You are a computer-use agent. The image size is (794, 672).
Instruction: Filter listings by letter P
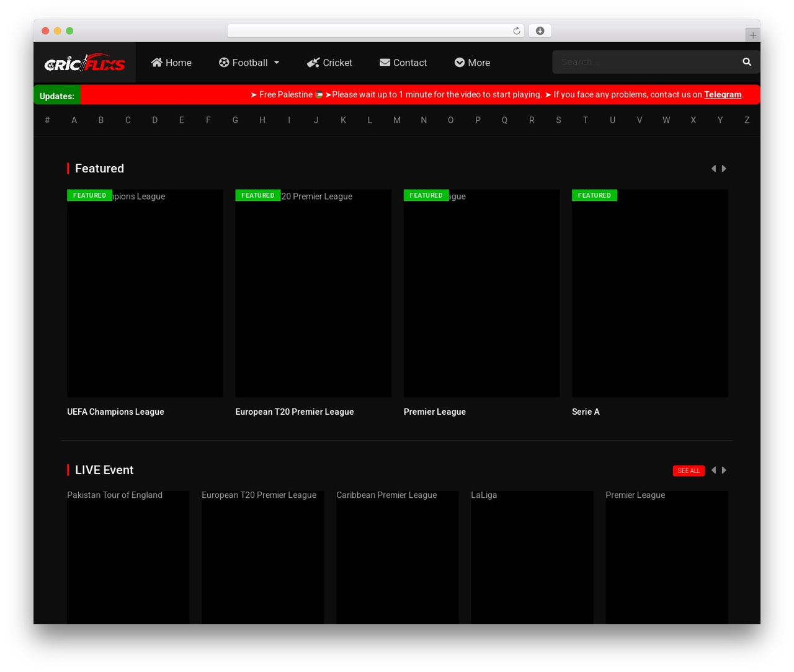[x=478, y=120]
